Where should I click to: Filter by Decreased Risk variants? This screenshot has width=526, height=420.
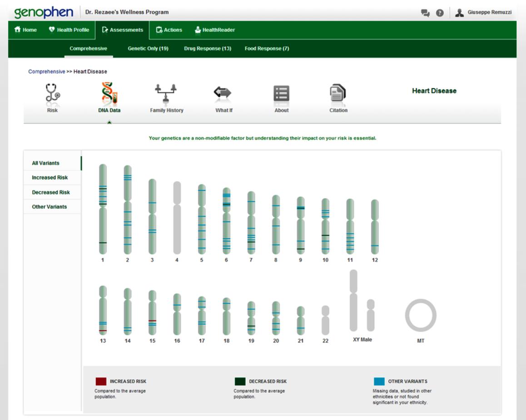(50, 192)
